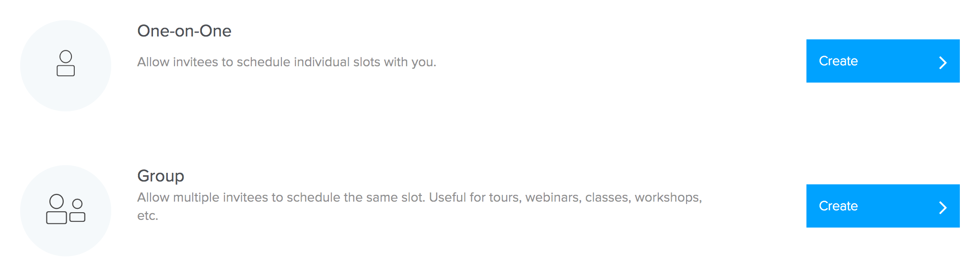Screen dimensions: 980x265
Task: Click the round badge behind Group icon
Action: 66,211
